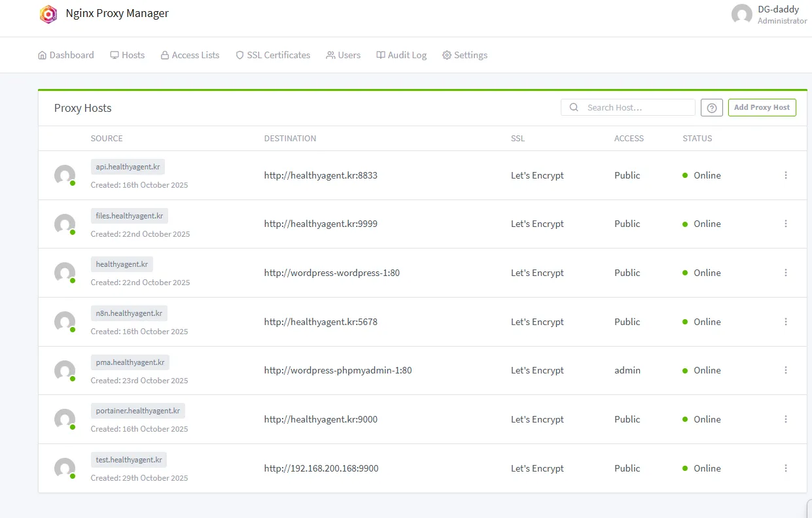Click the avatar in the test.healthyagent.kr row

coord(65,468)
